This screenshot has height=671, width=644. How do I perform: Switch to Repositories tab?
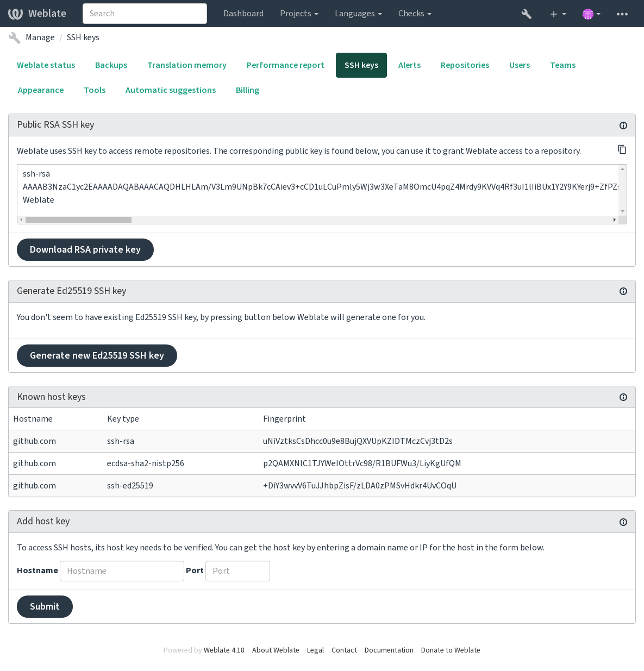tap(465, 65)
